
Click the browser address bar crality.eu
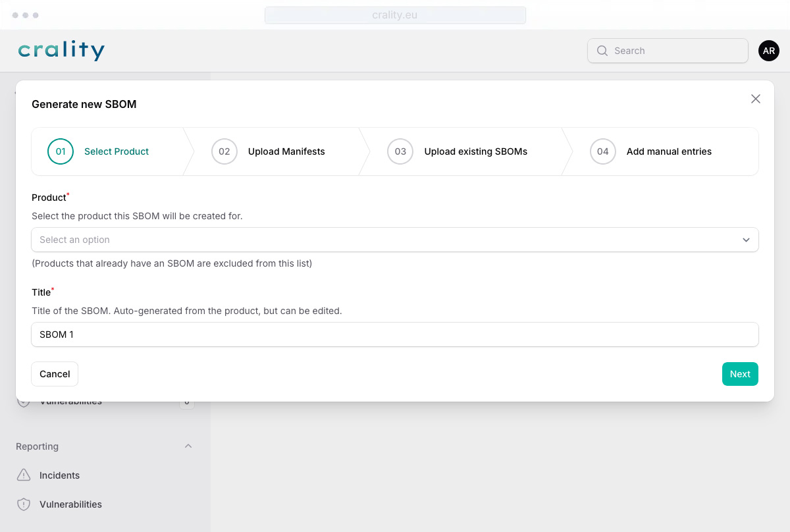pyautogui.click(x=395, y=15)
